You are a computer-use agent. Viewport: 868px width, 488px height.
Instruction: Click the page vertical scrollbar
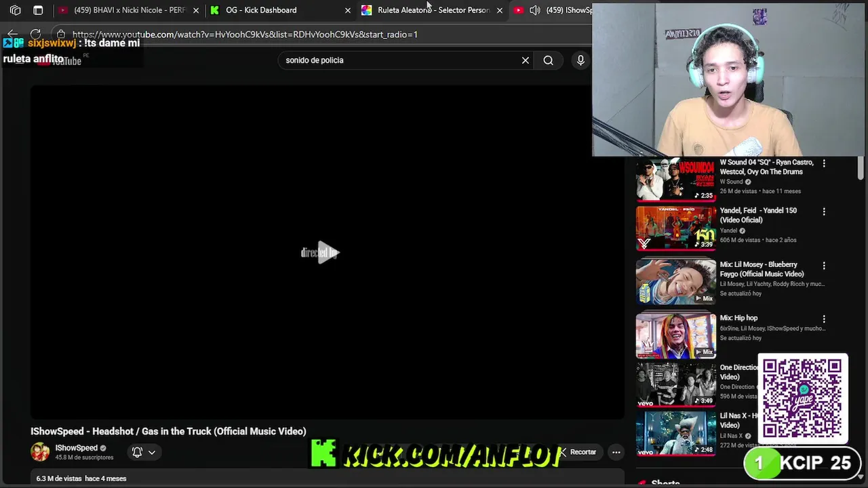[x=861, y=167]
